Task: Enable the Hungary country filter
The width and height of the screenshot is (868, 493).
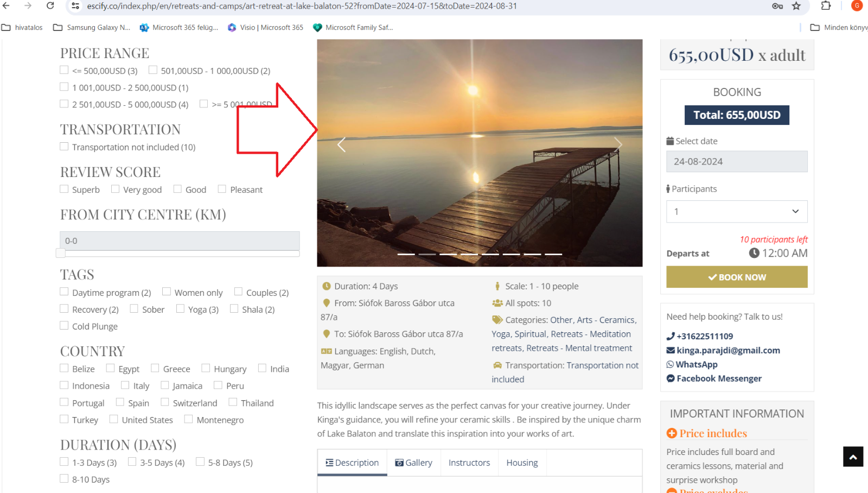Action: tap(206, 368)
